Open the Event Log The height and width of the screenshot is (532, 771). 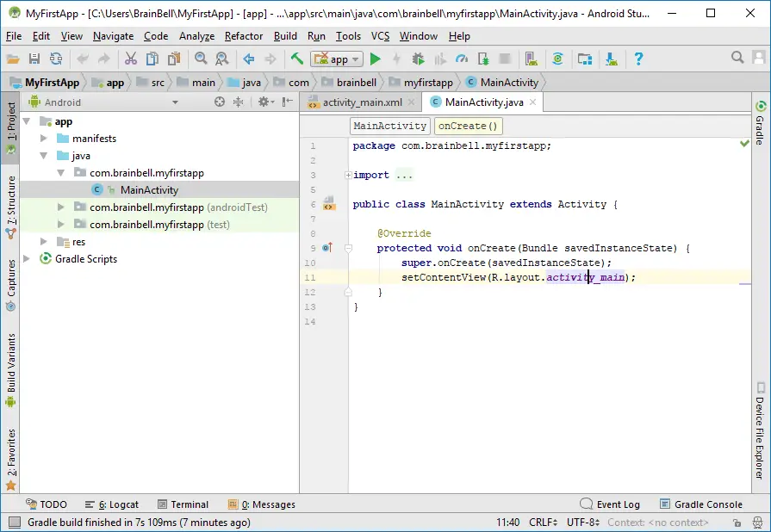tap(610, 504)
